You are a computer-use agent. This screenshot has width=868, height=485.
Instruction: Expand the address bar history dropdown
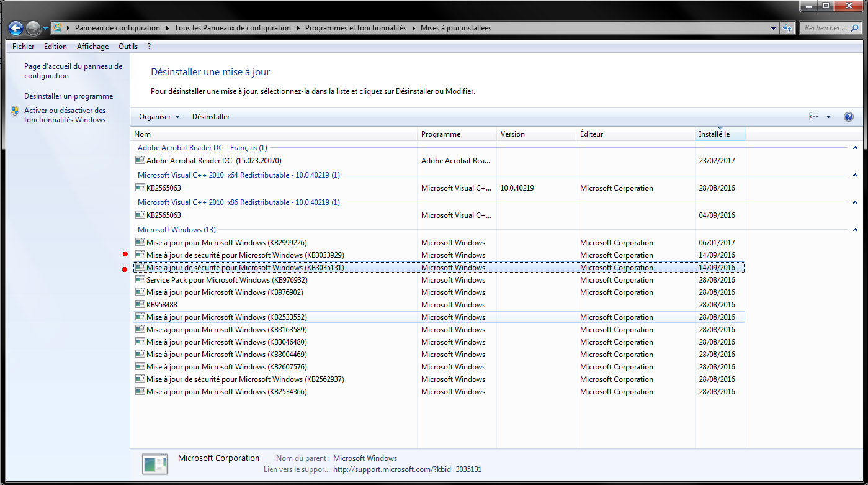[x=773, y=28]
